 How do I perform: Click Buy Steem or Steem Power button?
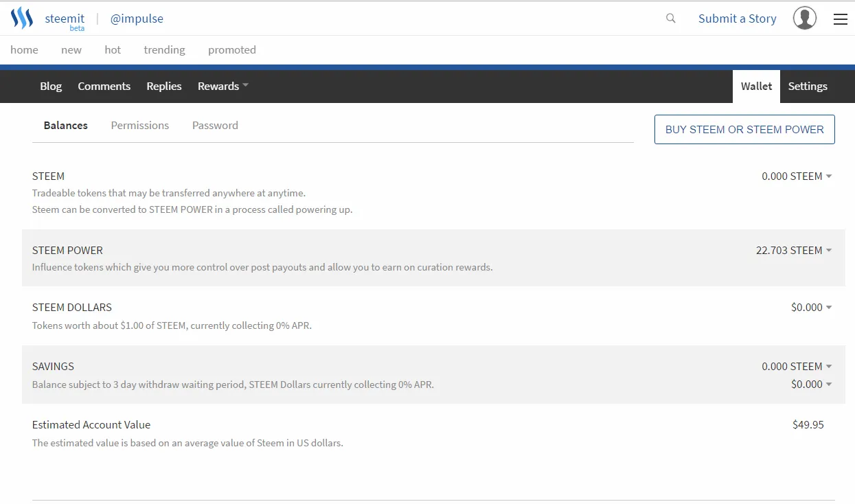point(744,129)
